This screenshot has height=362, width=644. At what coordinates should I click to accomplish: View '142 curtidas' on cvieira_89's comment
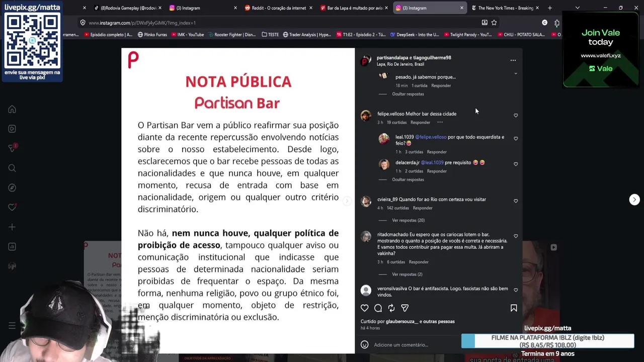[x=397, y=208]
